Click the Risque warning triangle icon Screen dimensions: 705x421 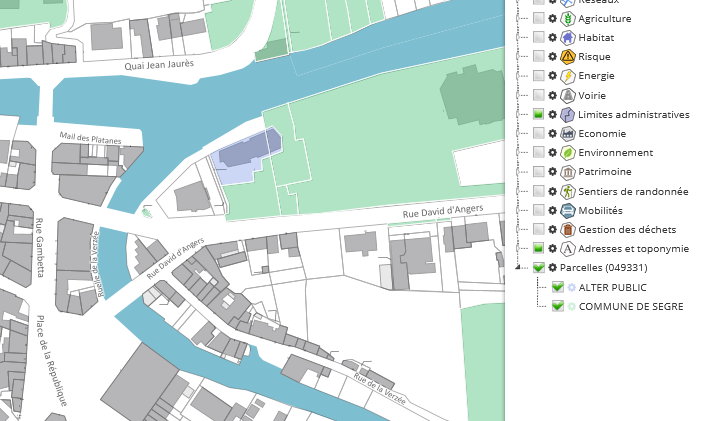tap(568, 57)
